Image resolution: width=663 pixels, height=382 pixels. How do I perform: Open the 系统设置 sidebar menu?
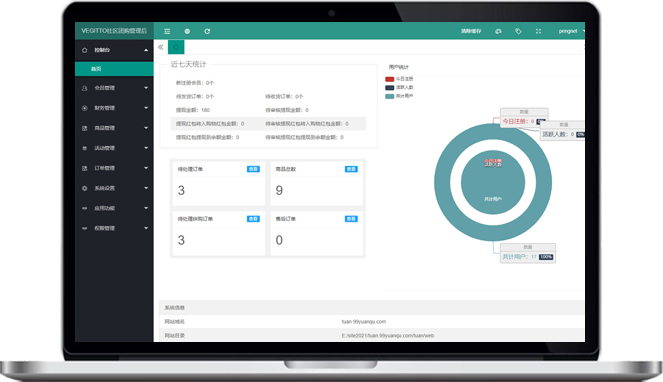point(114,188)
